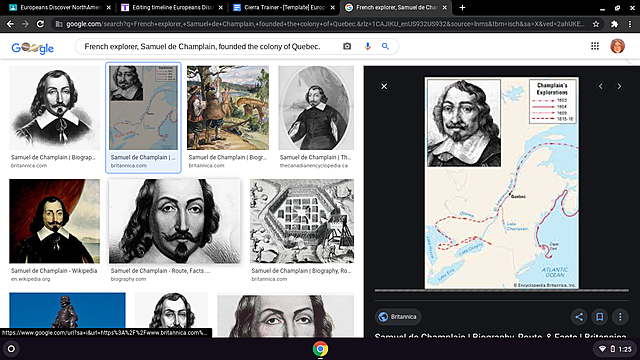Click the address bar URL
Screen dimensions: 640x360
(x=324, y=24)
